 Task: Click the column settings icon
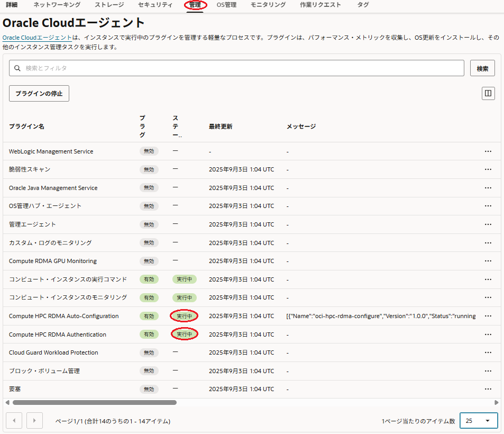(x=488, y=93)
